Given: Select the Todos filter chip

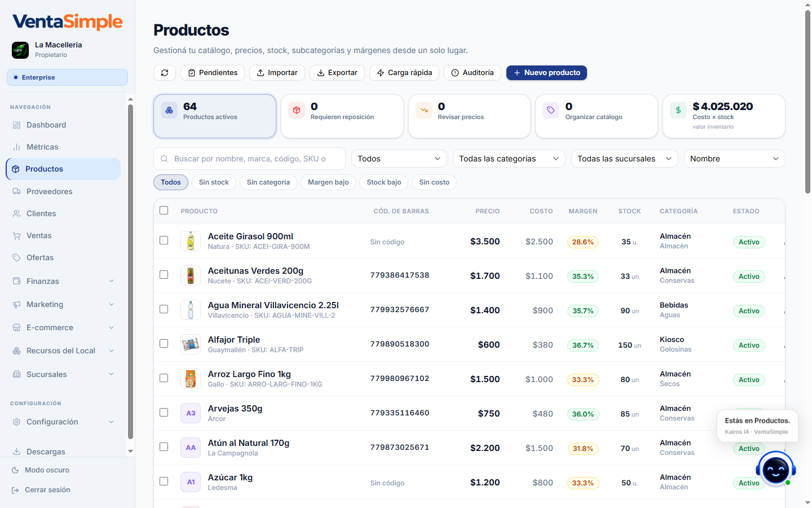Looking at the screenshot, I should [x=171, y=182].
